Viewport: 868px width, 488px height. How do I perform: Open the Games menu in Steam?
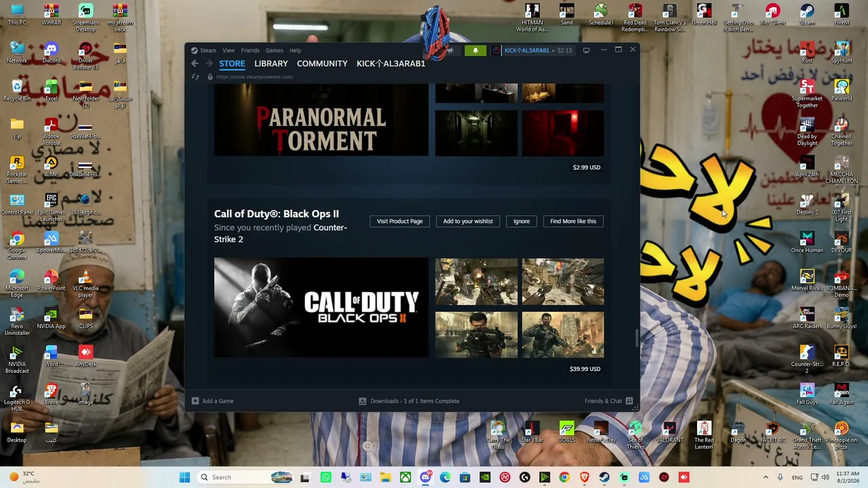(x=275, y=50)
